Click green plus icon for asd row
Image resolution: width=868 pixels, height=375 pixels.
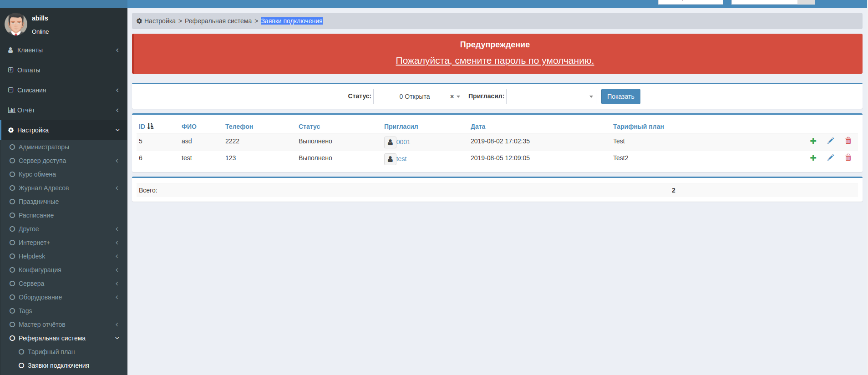tap(813, 141)
